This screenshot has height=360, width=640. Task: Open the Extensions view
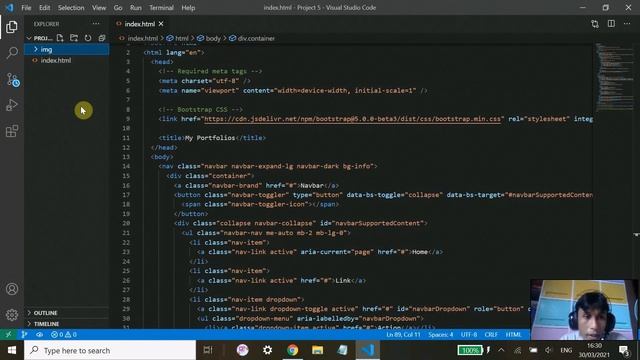point(12,131)
